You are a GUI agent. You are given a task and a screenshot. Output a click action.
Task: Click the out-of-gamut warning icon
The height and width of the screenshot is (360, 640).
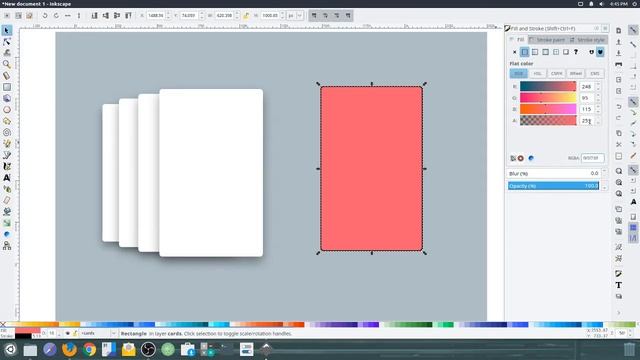[x=520, y=158]
